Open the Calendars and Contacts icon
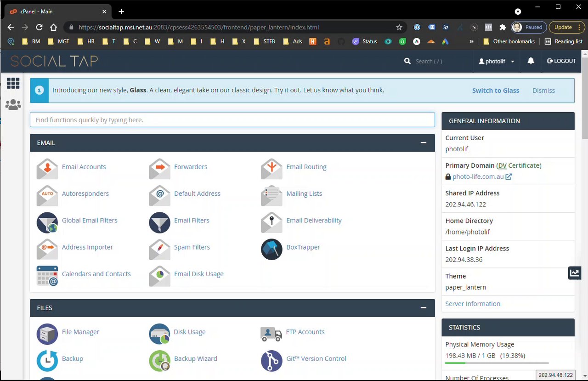This screenshot has width=588, height=381. coord(47,276)
